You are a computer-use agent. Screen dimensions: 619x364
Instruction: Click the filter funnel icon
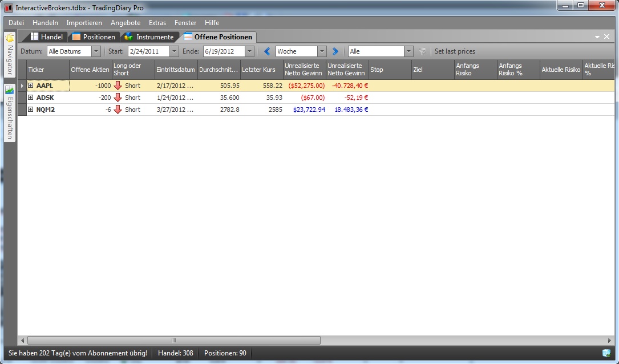(422, 51)
